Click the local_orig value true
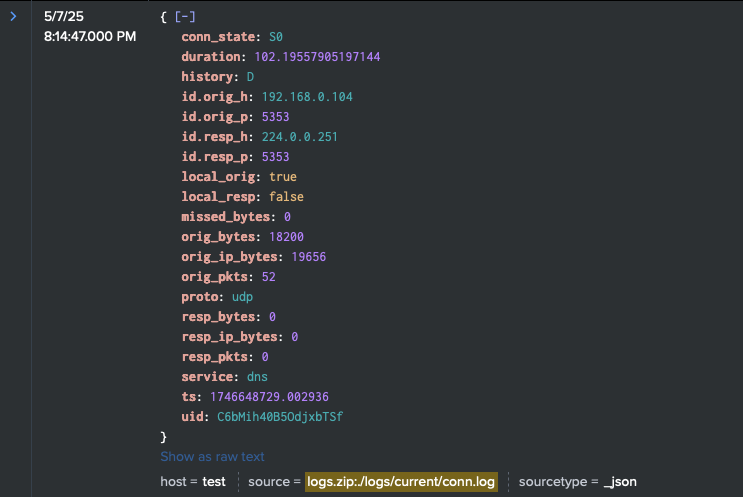The image size is (743, 497). pos(283,177)
